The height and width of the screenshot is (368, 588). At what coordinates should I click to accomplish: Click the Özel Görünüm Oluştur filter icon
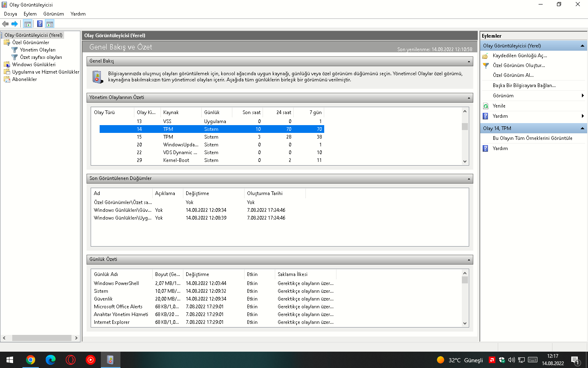486,65
